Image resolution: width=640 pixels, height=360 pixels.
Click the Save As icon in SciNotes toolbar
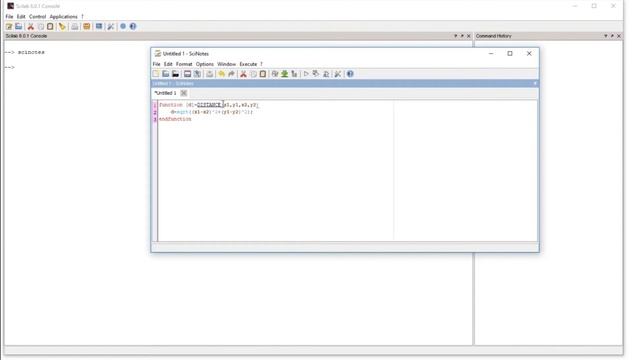tap(197, 74)
